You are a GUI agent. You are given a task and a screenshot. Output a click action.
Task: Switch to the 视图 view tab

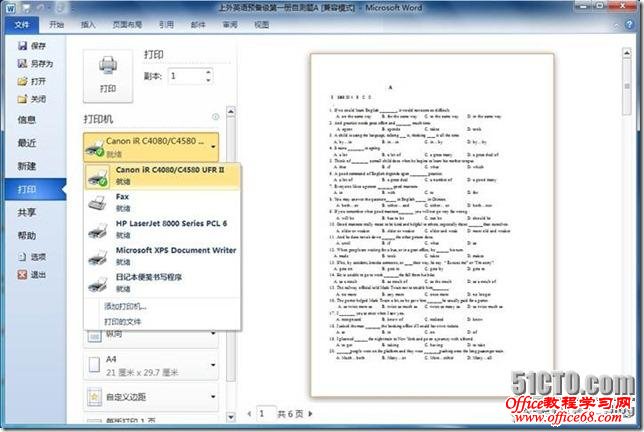[x=262, y=25]
